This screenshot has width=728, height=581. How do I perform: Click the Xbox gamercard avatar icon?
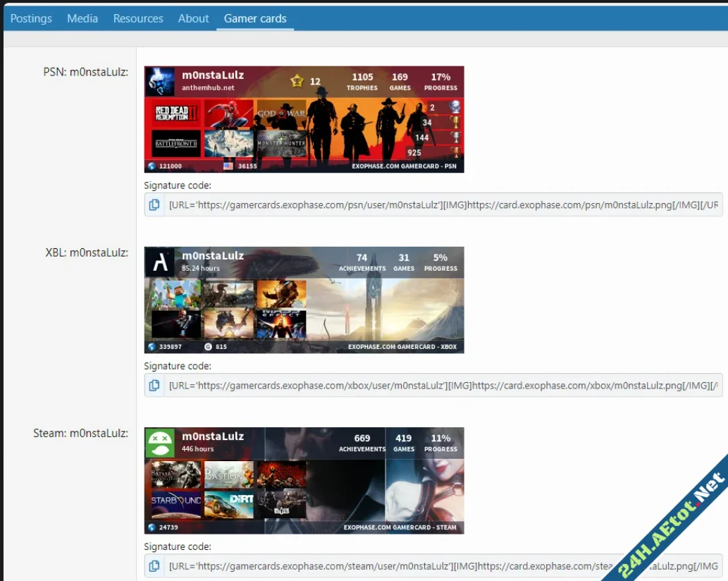(159, 262)
